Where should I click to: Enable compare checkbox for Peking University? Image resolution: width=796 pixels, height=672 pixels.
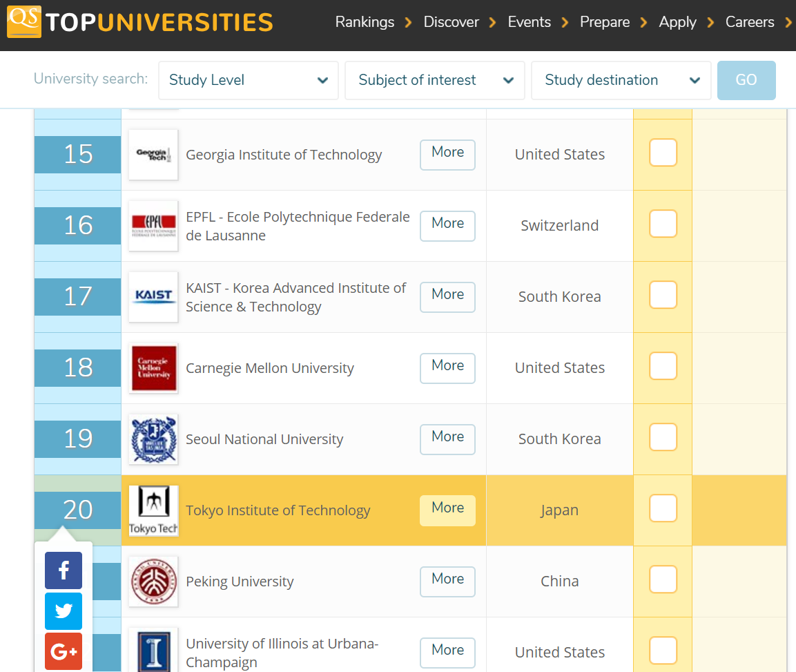663,579
